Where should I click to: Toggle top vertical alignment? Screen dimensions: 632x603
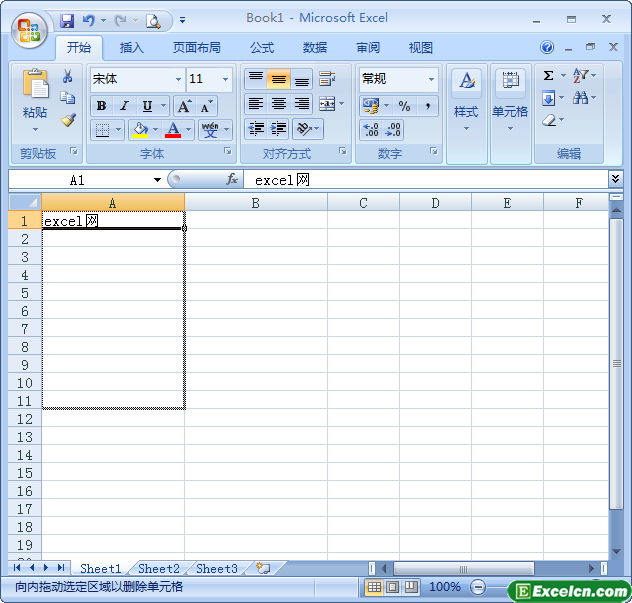point(256,79)
